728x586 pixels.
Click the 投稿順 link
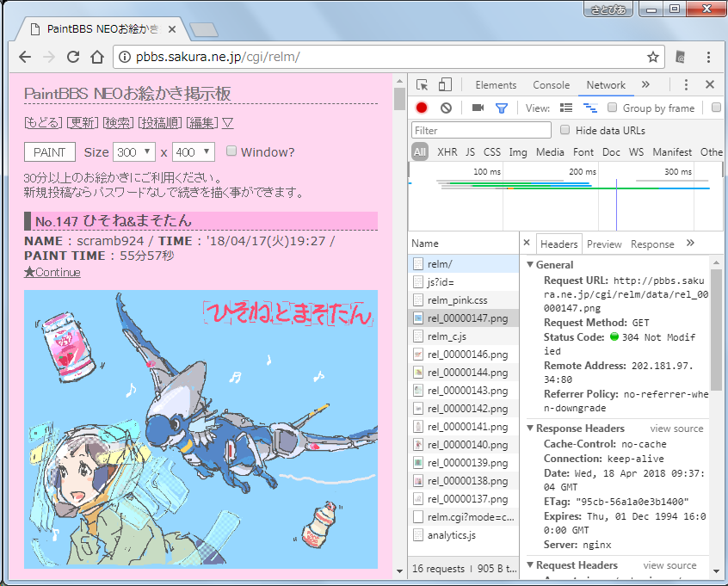[x=160, y=122]
